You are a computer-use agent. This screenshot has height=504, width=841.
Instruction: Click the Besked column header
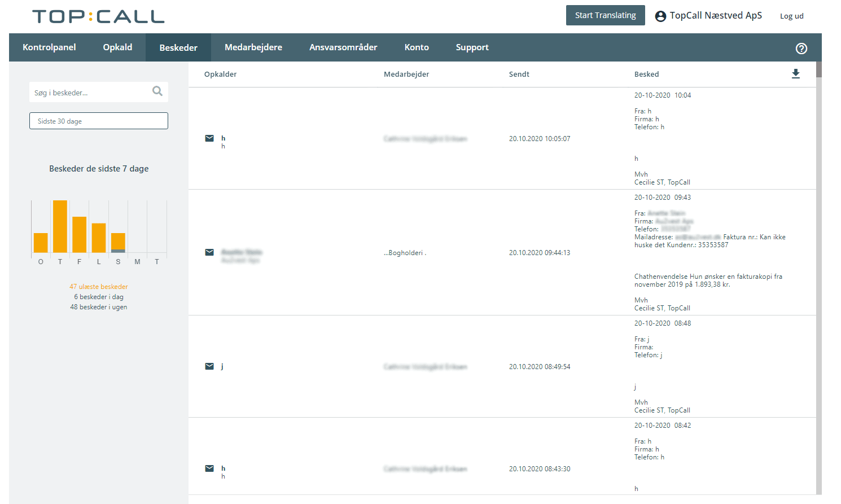[647, 74]
